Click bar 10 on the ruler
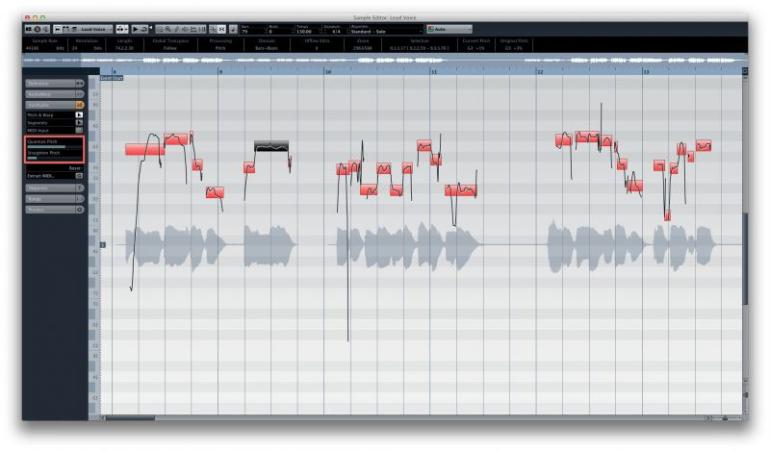 [x=328, y=72]
